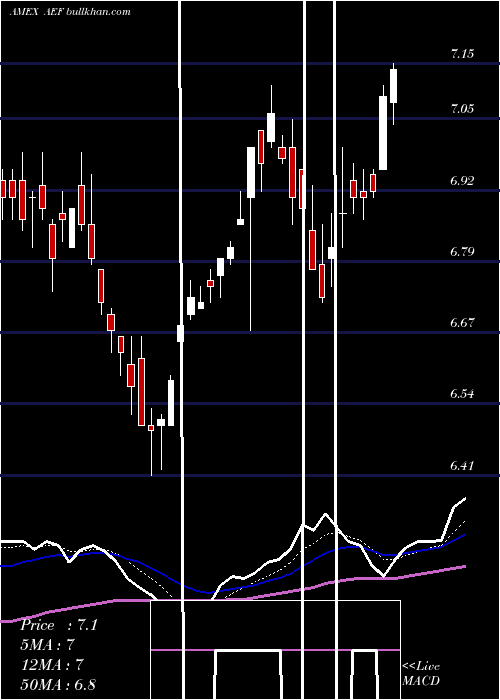Viewport: 500px width, 700px height.
Task: Click the 6.79 price axis label
Action: click(x=462, y=252)
